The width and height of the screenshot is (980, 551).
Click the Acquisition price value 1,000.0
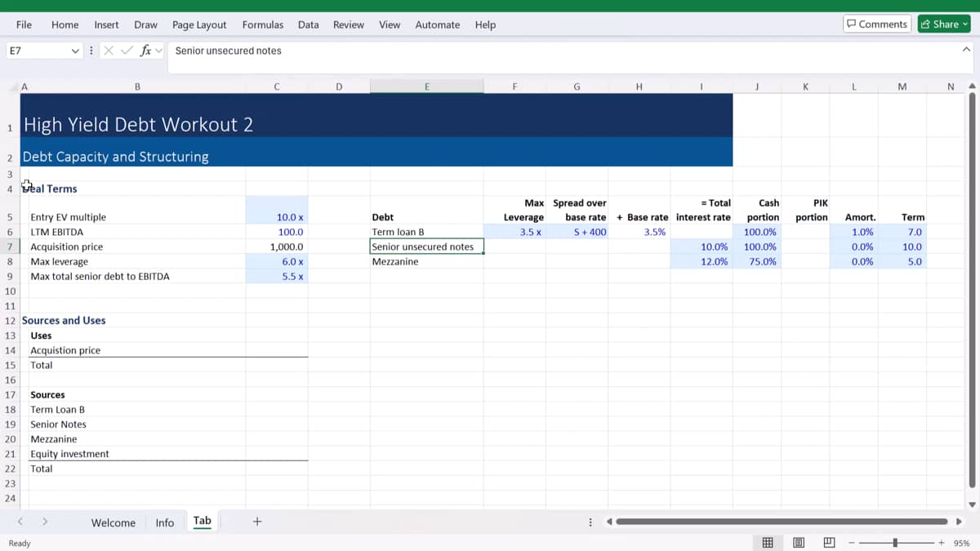[x=277, y=247]
